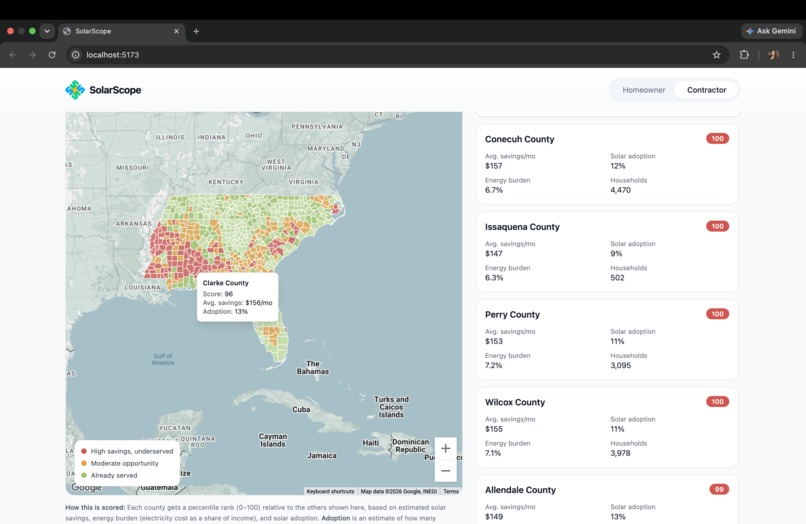Open Keyboard shortcuts on map
The height and width of the screenshot is (524, 806).
330,491
